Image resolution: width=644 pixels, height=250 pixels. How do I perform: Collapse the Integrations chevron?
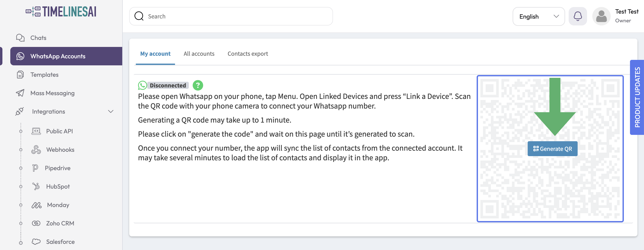[x=110, y=111]
